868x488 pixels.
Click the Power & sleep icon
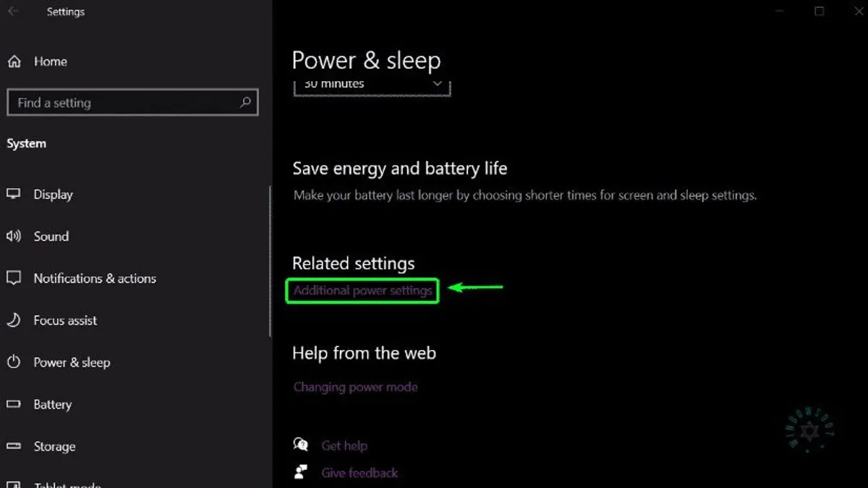pyautogui.click(x=14, y=362)
